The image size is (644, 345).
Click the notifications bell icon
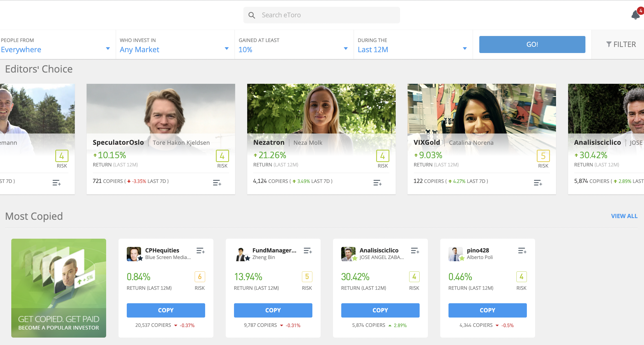pos(635,15)
